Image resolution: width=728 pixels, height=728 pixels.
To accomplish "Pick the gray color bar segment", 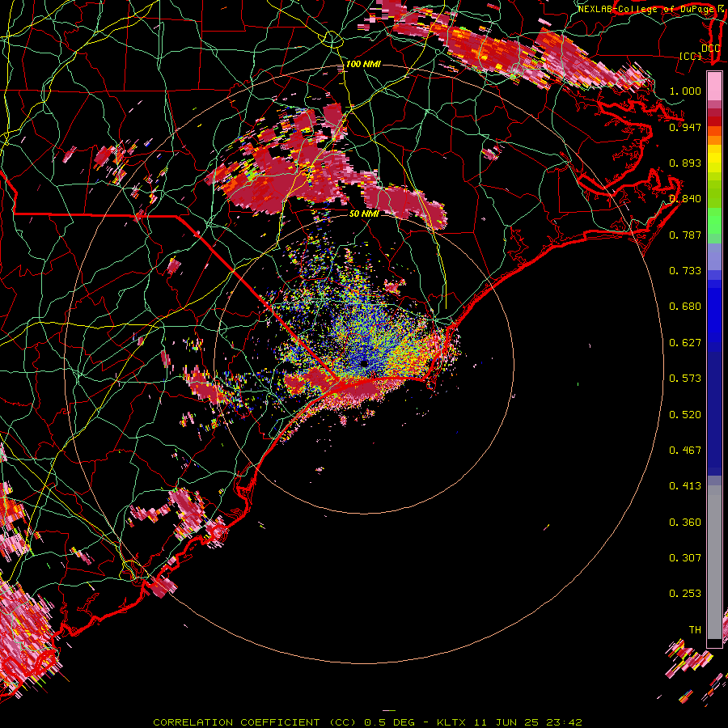I will point(714,562).
